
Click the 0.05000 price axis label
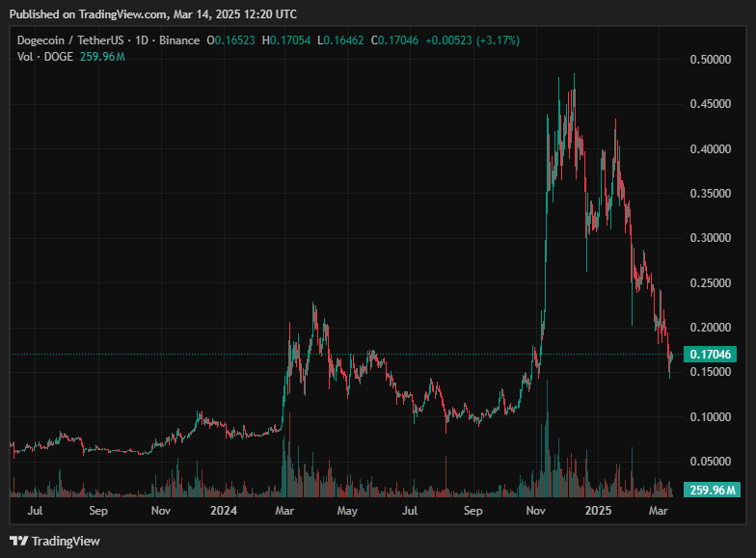tap(710, 462)
